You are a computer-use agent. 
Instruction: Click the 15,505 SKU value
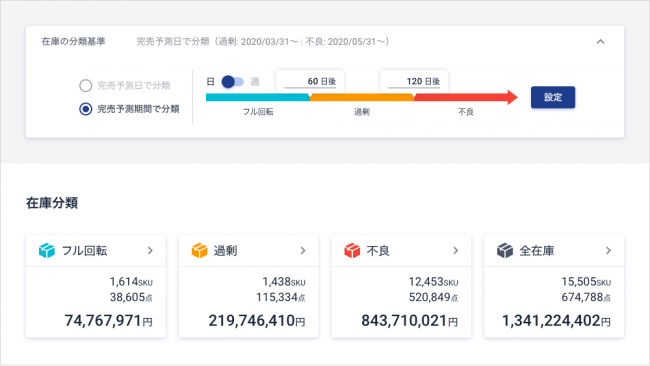[x=586, y=282]
